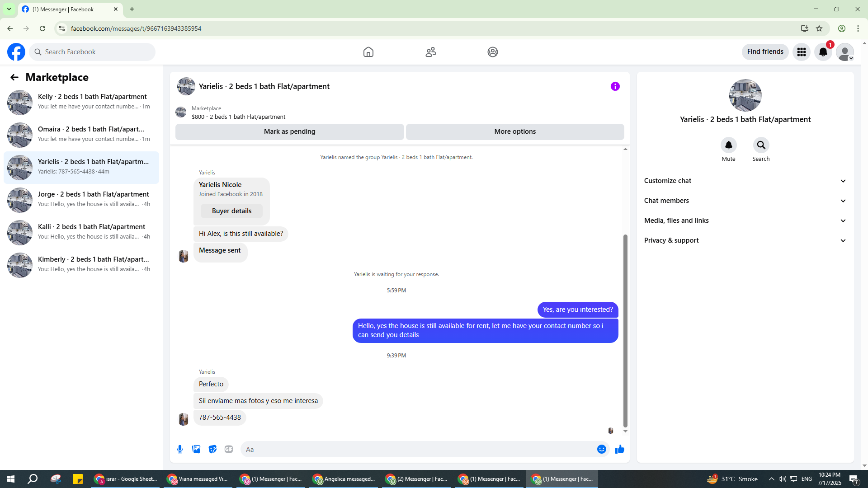Select the Yarielis conversation in the list
The image size is (868, 488).
[81, 167]
